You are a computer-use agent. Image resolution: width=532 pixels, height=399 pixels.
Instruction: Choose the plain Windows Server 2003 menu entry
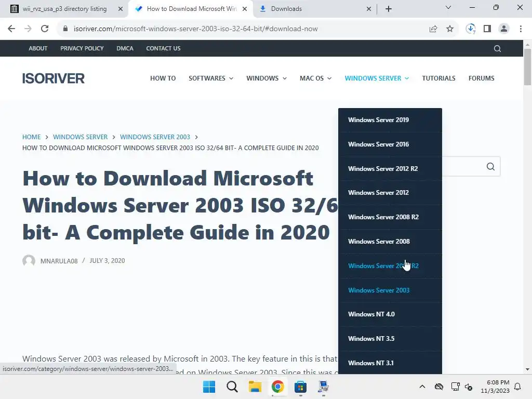click(x=390, y=290)
